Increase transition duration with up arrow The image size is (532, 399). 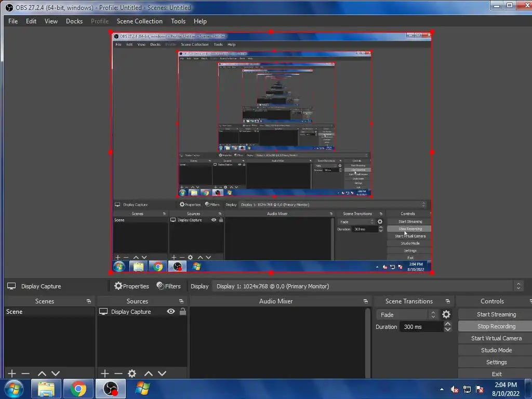pos(448,324)
